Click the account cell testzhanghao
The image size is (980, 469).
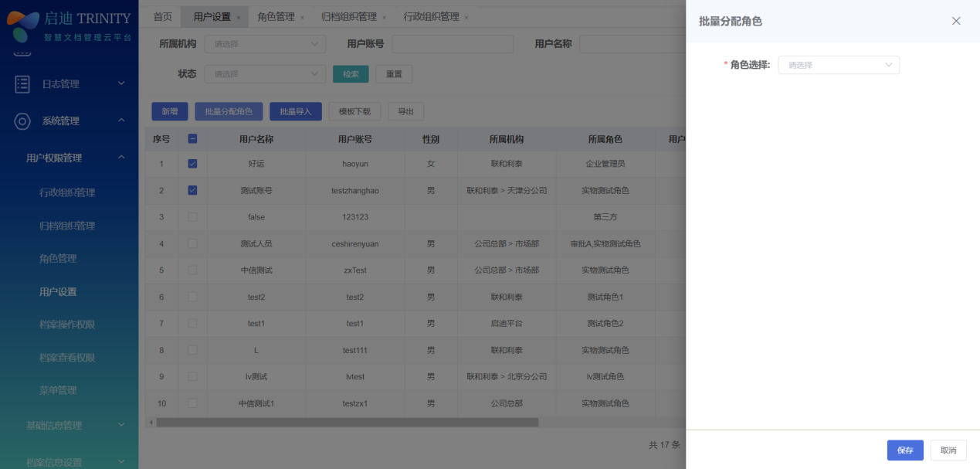(355, 190)
